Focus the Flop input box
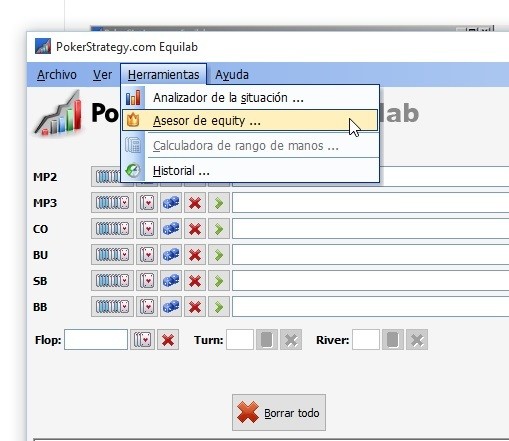The height and width of the screenshot is (441, 509). point(96,340)
